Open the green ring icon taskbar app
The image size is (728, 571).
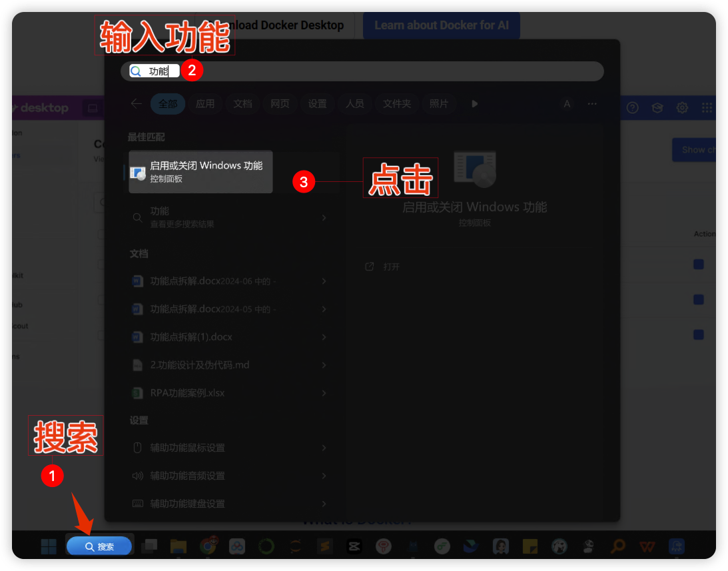point(266,546)
